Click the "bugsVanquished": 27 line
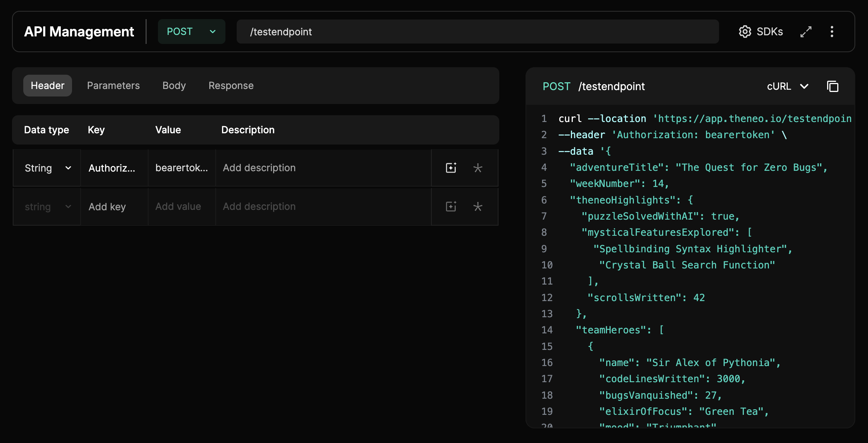868x443 pixels. tap(661, 395)
